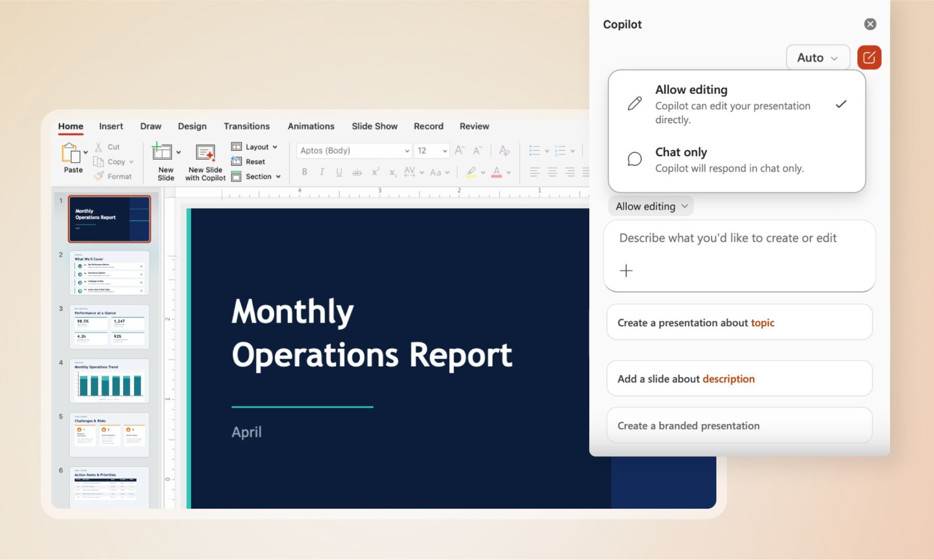This screenshot has width=934, height=560.
Task: Open the Aptos (Body) font dropdown
Action: [x=354, y=151]
